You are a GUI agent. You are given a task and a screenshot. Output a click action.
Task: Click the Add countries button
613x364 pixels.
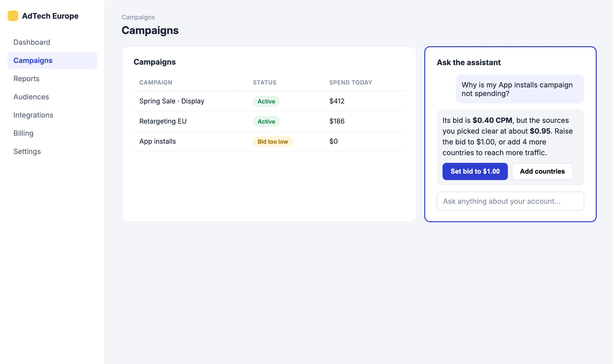tap(542, 171)
